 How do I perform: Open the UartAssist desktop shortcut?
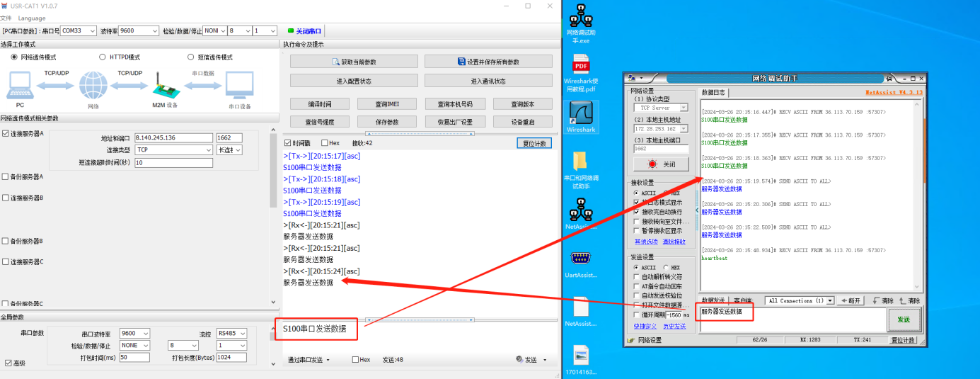pos(581,264)
